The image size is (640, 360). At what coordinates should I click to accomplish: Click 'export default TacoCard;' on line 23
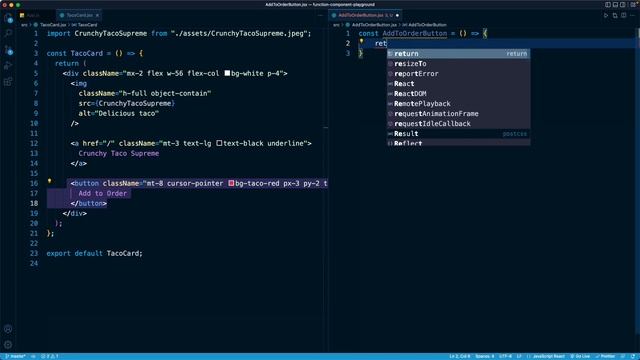point(95,253)
